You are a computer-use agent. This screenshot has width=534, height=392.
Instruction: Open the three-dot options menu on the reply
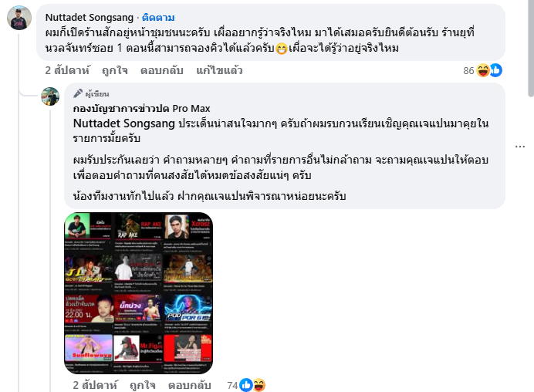519,147
